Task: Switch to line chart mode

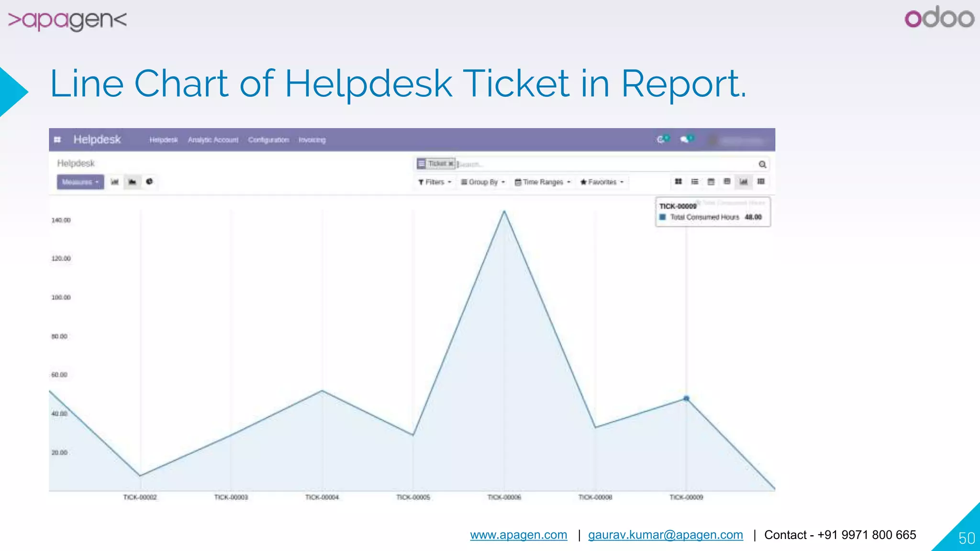Action: 133,182
